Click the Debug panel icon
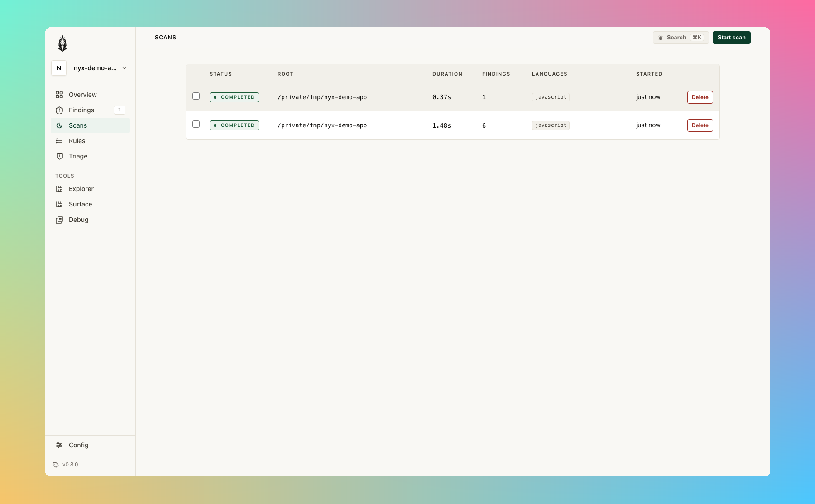This screenshot has height=504, width=815. click(59, 220)
